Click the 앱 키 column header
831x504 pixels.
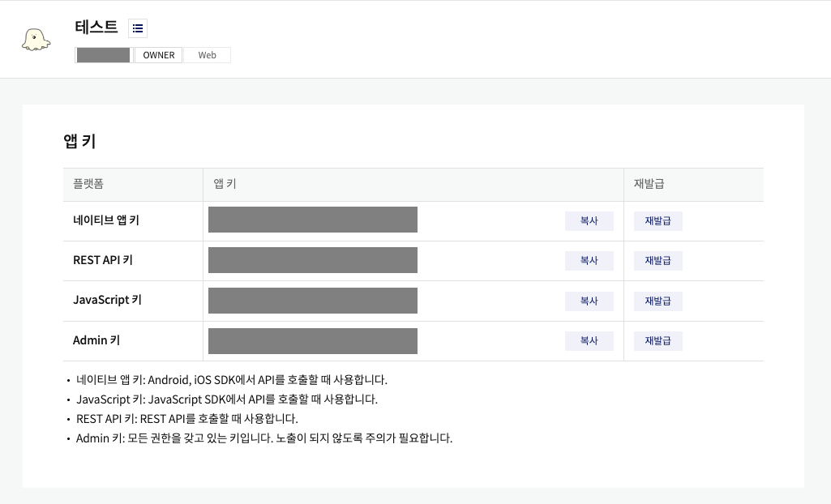tap(225, 184)
